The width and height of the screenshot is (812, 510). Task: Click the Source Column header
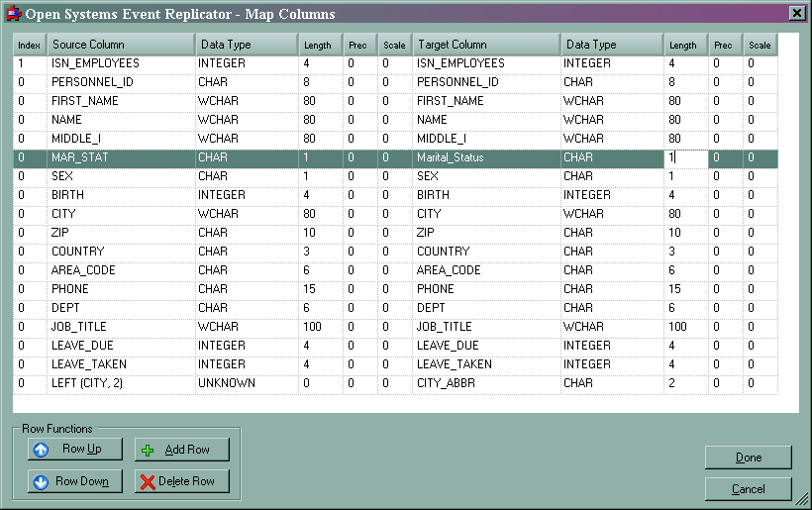pos(121,45)
